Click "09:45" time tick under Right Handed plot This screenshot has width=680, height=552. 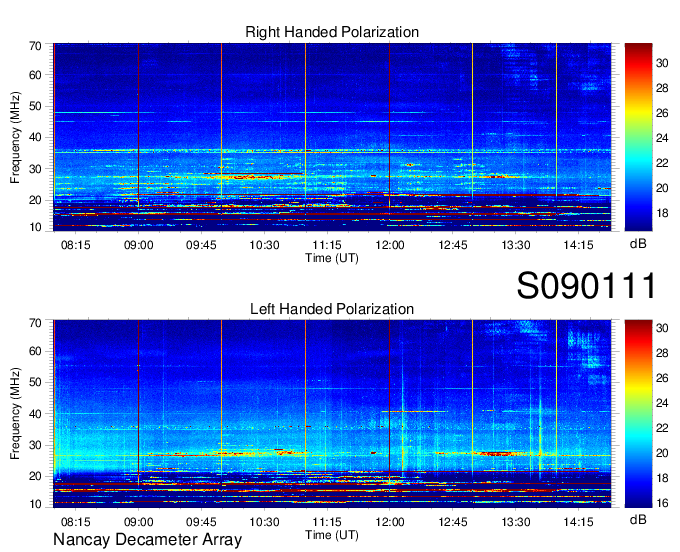point(201,245)
